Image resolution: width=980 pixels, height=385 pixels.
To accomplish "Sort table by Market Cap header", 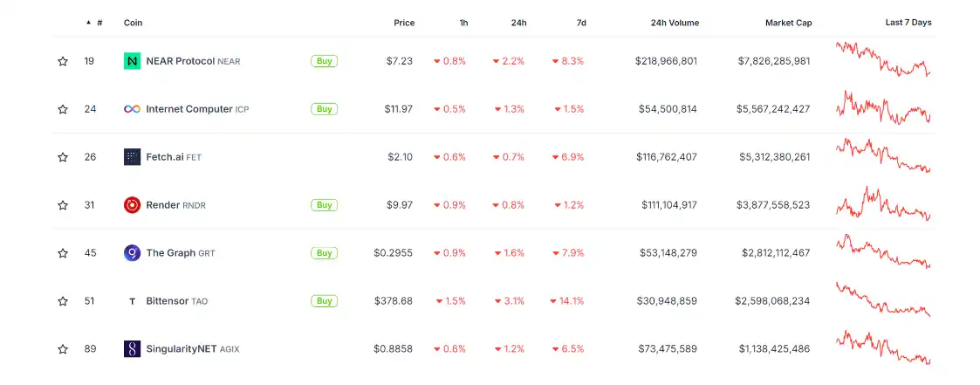I will [x=788, y=23].
